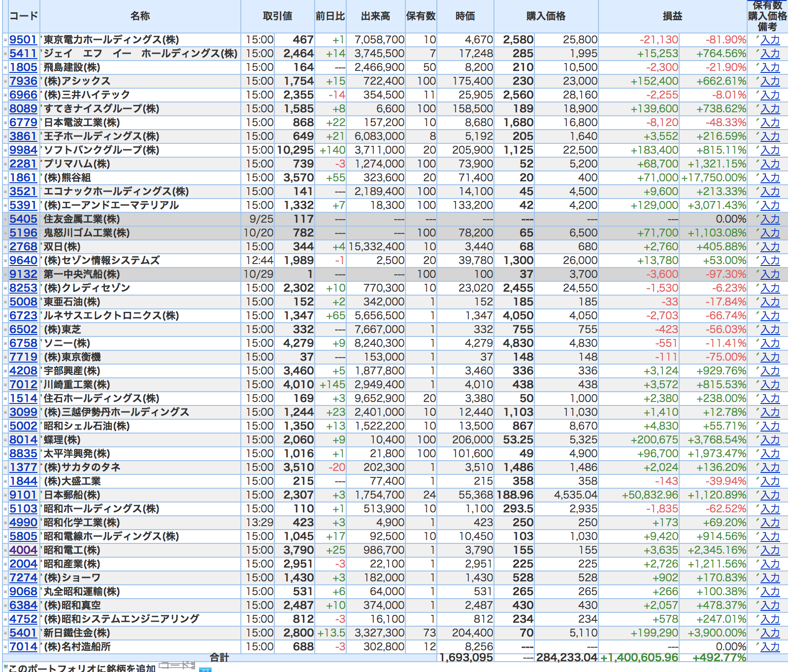Click the pencil icon in the ジェイ エフ イー row
The image size is (788, 672).
[757, 50]
